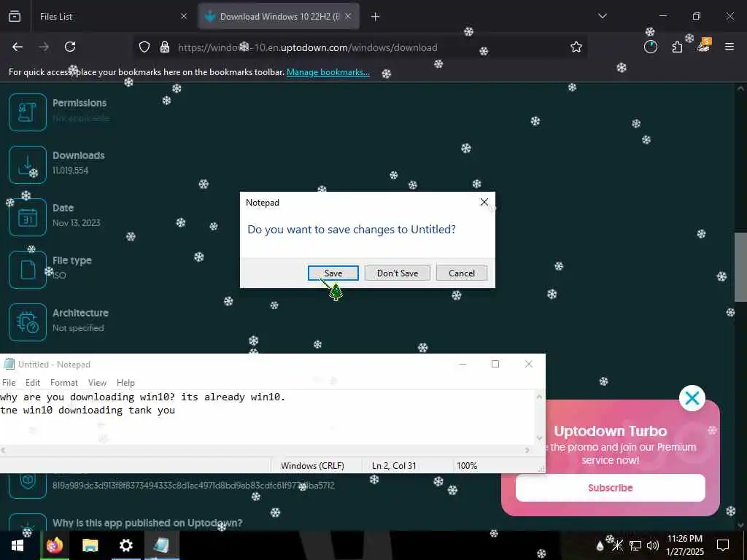Bookmark this page with the star
This screenshot has height=560, width=747.
point(576,47)
